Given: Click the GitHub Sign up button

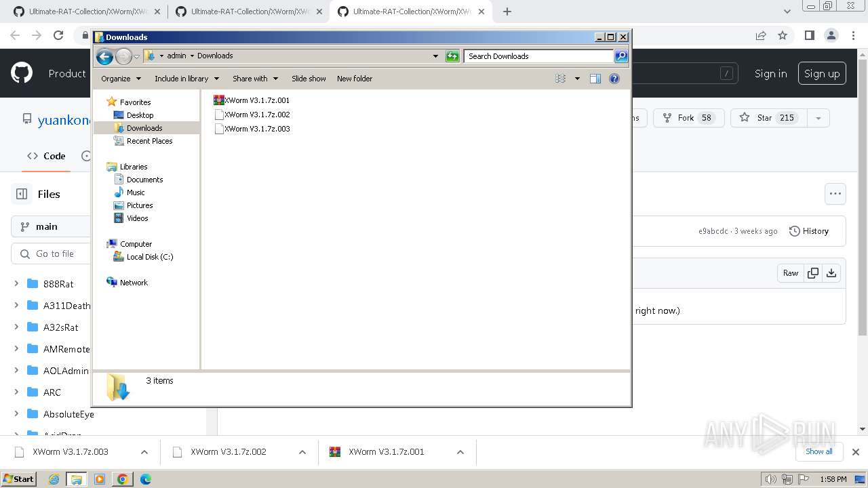Looking at the screenshot, I should point(822,74).
